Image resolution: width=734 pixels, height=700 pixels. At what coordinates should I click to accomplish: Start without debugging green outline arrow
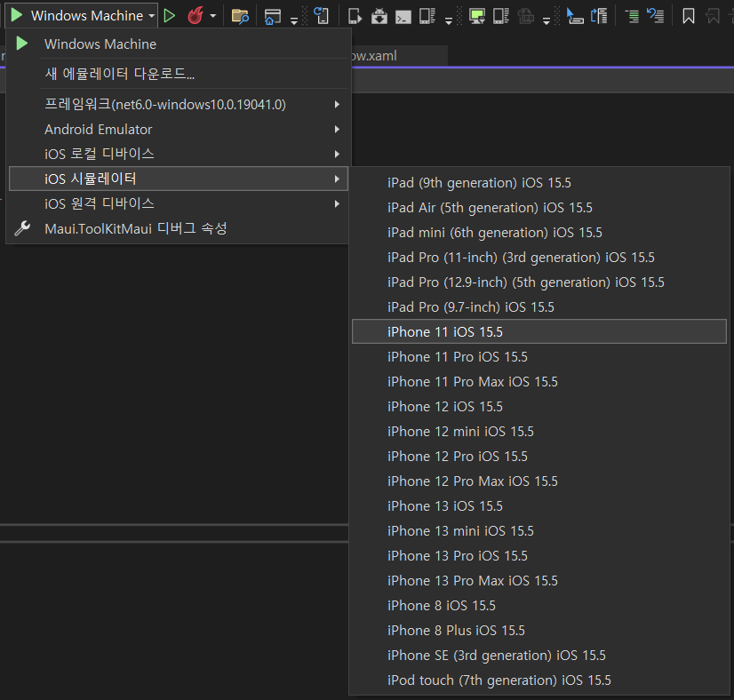170,16
